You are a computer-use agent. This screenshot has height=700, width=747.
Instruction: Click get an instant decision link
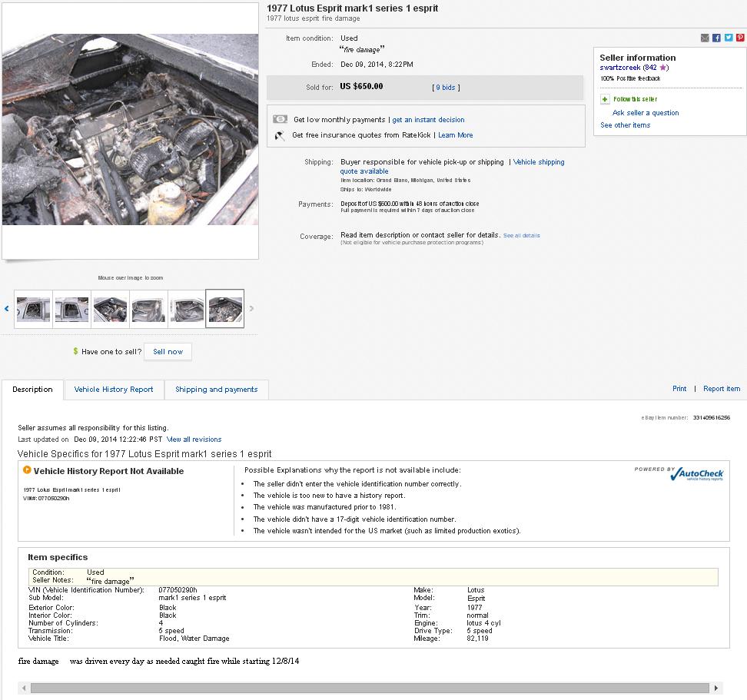click(428, 120)
